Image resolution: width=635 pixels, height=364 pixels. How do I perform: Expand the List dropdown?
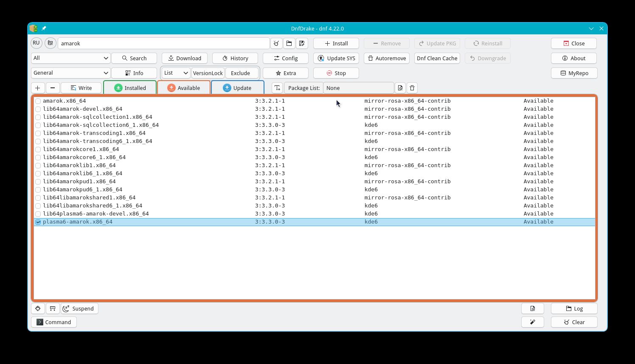[176, 73]
